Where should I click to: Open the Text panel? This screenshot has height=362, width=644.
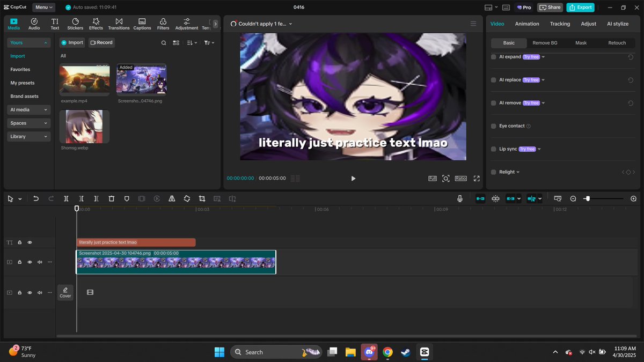[55, 24]
